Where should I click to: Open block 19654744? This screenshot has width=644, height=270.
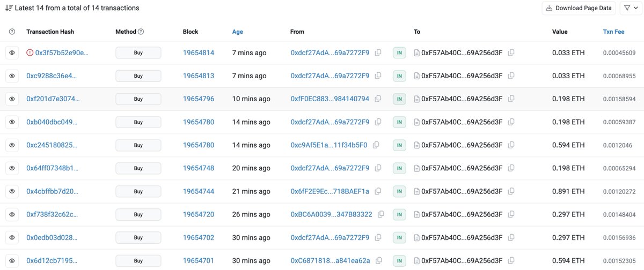coord(199,191)
